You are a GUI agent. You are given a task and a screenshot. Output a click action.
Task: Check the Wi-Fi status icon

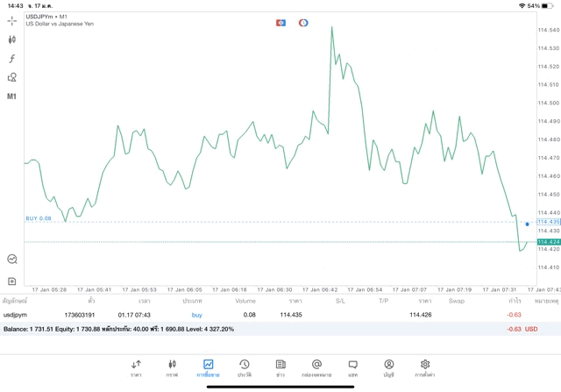click(522, 6)
